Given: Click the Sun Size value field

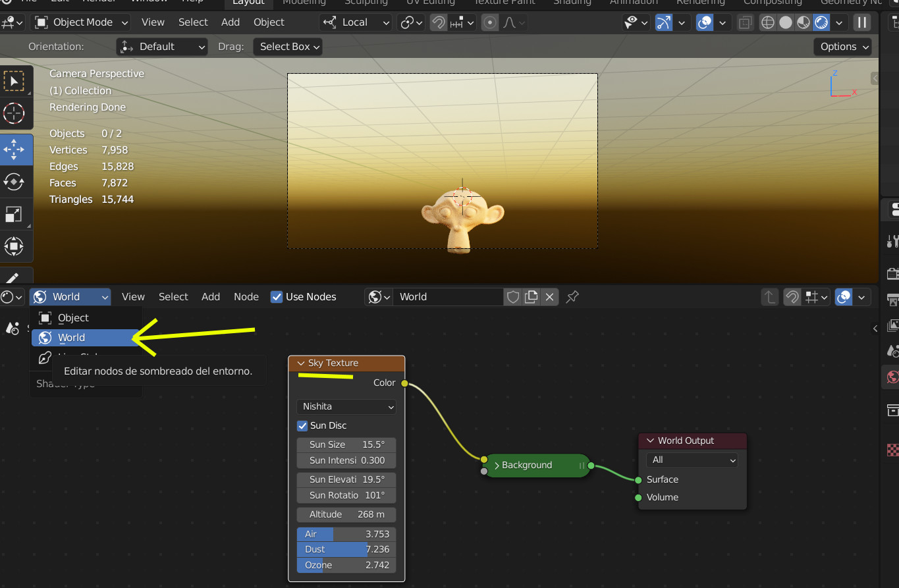Looking at the screenshot, I should tap(346, 445).
